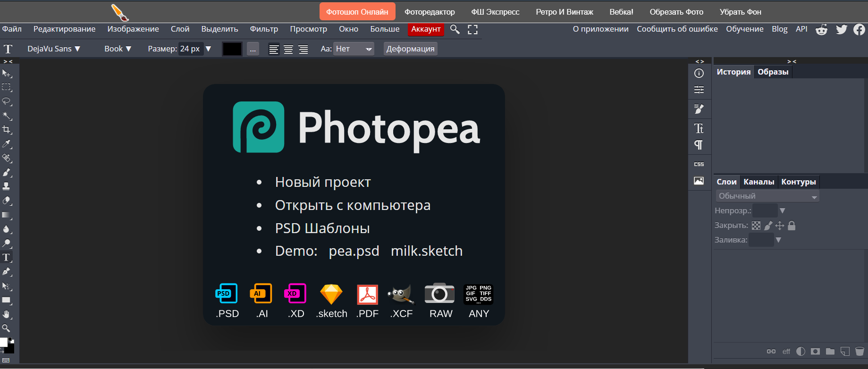Viewport: 868px width, 369px height.
Task: Toggle lock all padlock icon
Action: (x=792, y=226)
